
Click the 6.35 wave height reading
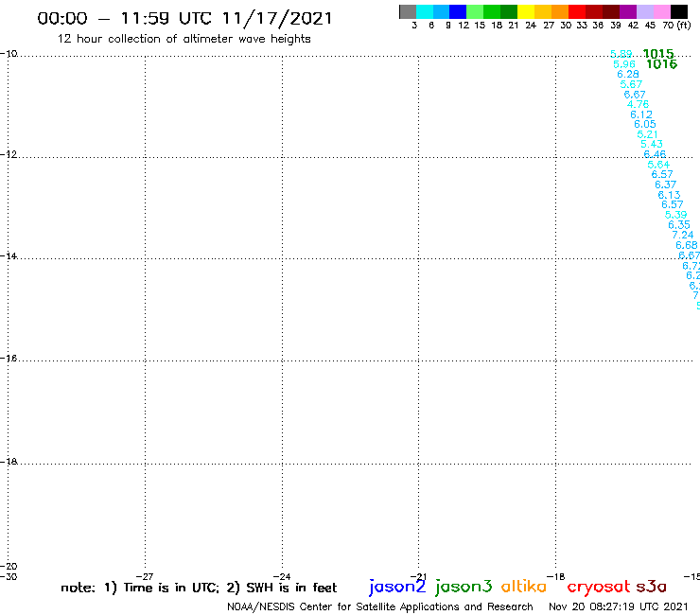[x=679, y=224]
